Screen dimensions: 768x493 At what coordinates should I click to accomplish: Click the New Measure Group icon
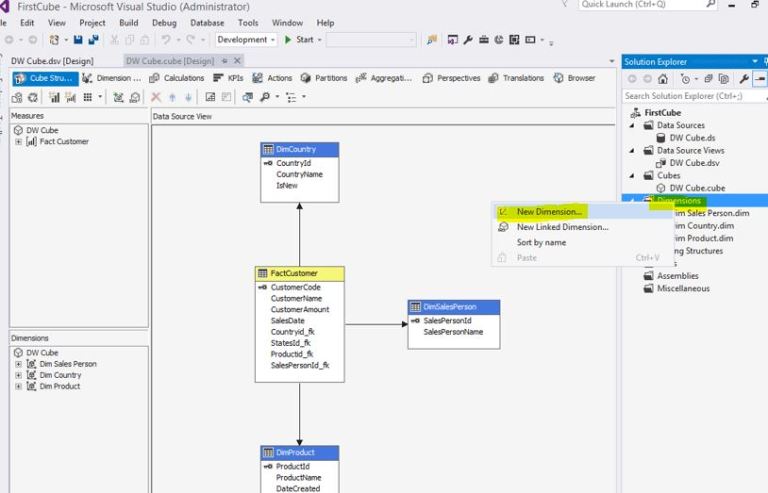pyautogui.click(x=54, y=97)
